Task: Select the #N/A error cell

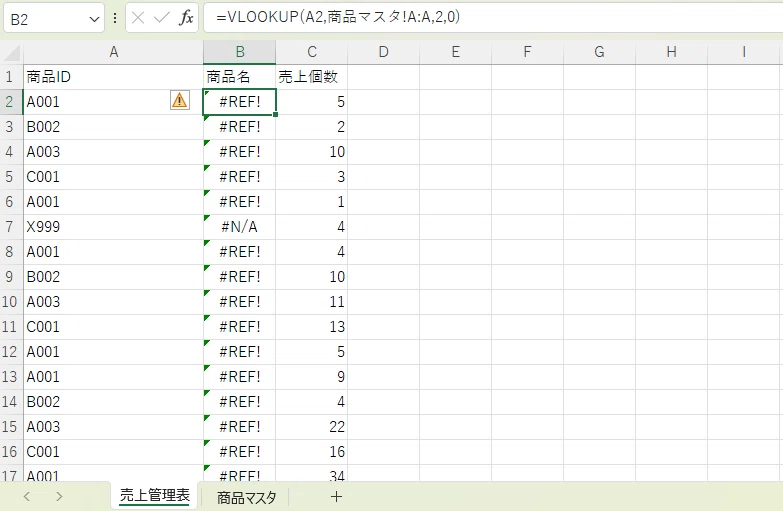Action: [x=240, y=227]
